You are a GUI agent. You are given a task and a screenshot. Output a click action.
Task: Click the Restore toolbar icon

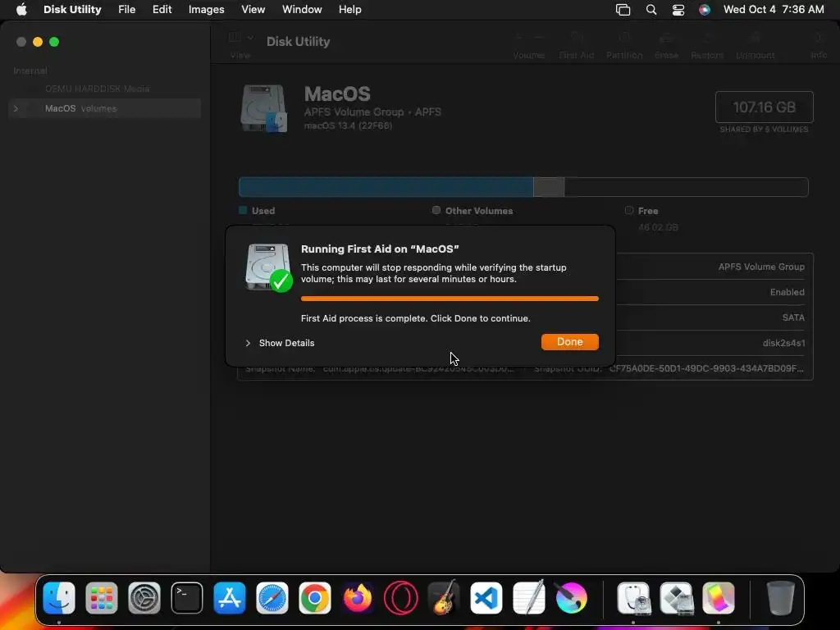tap(707, 38)
